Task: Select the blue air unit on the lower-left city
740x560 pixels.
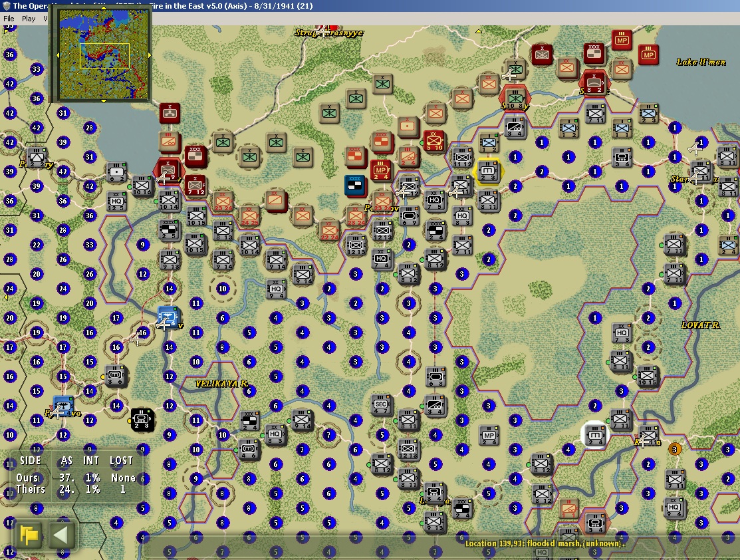Action: 63,406
